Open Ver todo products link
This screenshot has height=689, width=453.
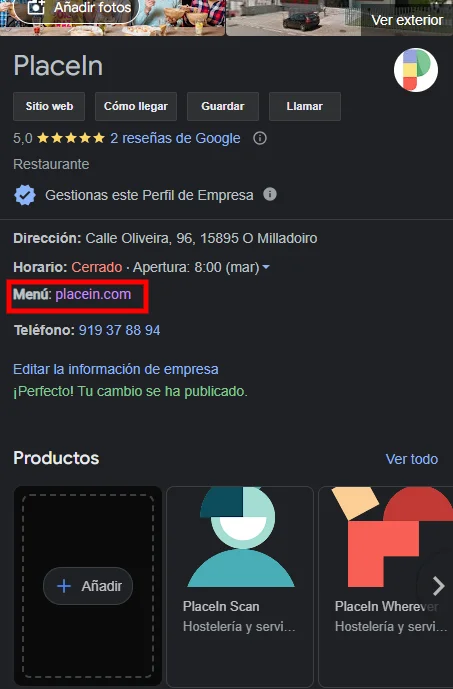[412, 459]
